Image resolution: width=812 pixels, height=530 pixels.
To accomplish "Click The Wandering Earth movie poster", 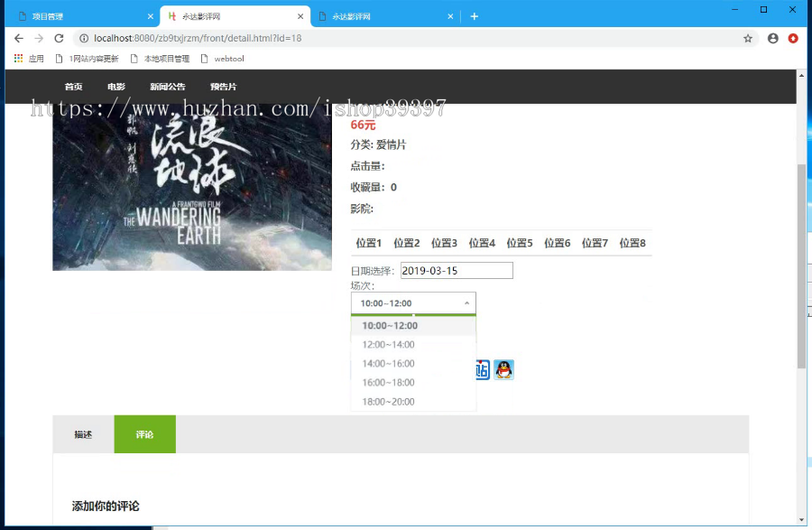I will (192, 187).
